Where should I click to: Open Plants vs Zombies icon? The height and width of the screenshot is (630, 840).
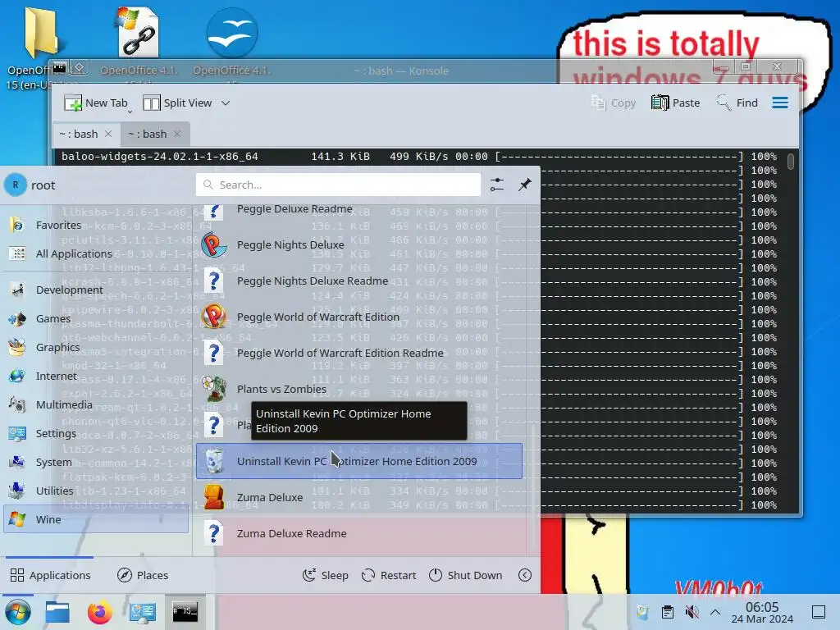tap(214, 389)
